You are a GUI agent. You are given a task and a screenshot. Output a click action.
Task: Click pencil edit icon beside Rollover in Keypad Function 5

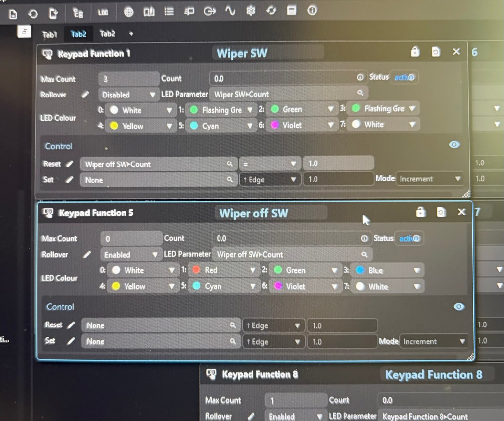[x=87, y=255]
